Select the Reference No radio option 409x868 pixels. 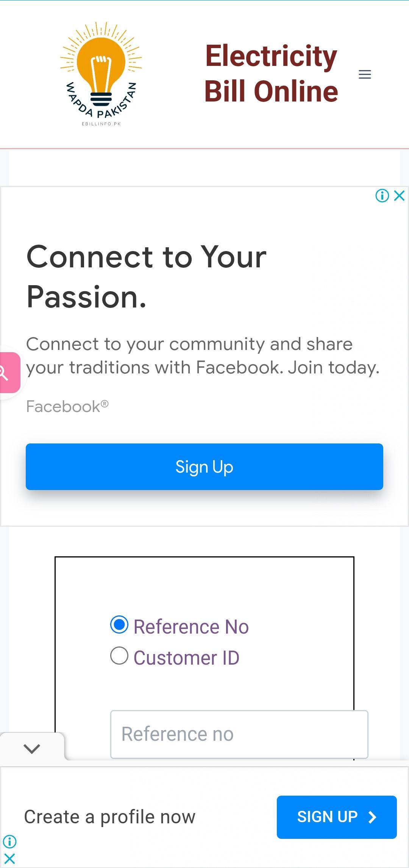click(x=119, y=625)
